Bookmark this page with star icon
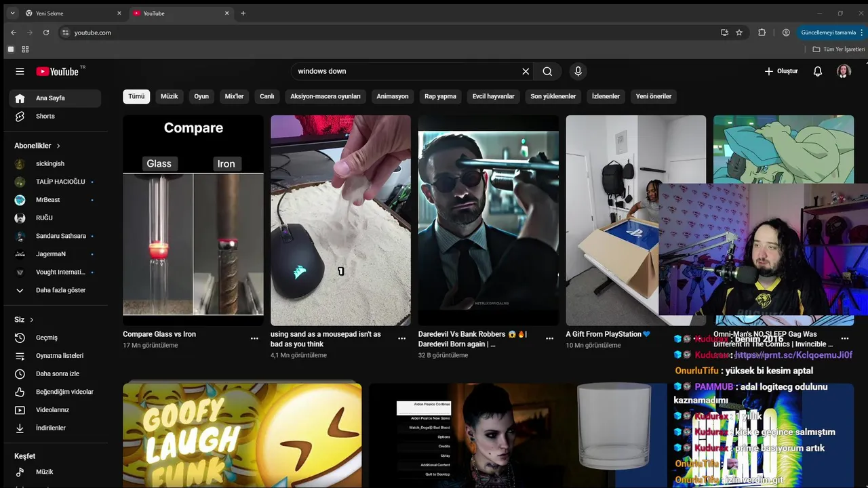Viewport: 868px width, 488px height. 739,33
